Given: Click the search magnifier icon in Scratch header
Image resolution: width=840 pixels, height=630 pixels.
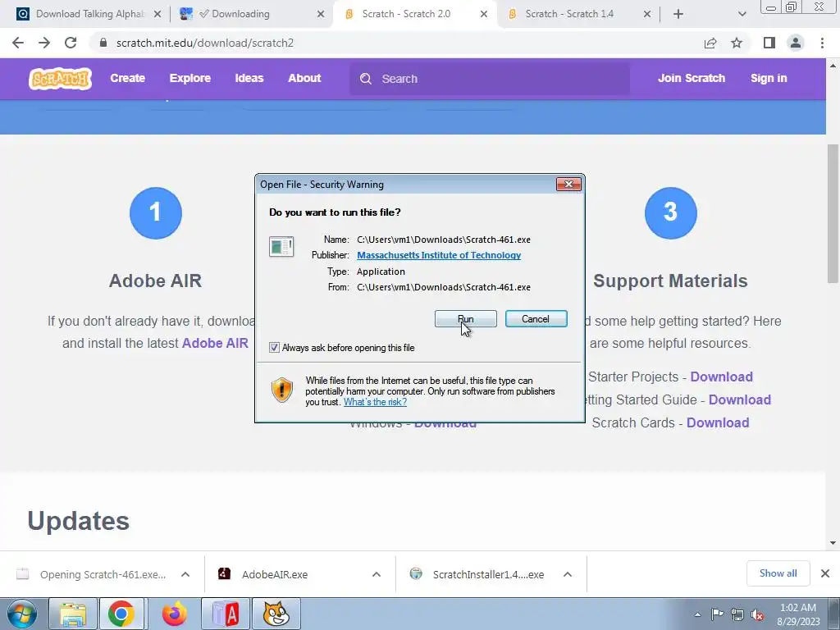Looking at the screenshot, I should click(x=366, y=79).
